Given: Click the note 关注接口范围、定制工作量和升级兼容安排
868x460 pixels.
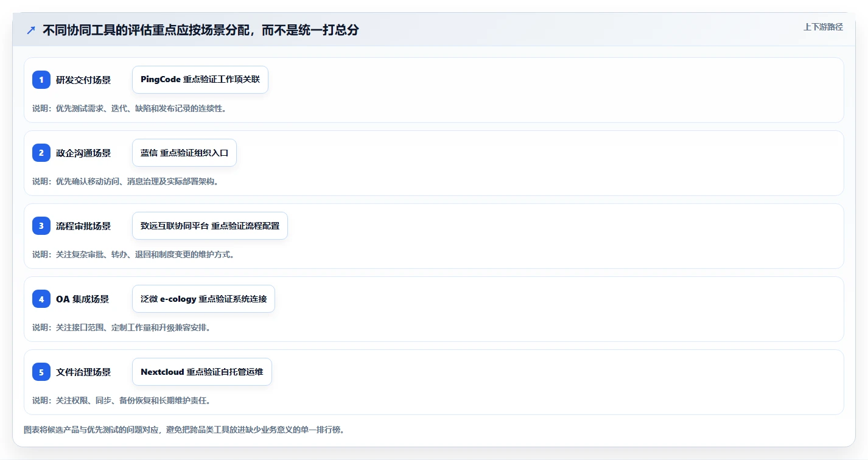Looking at the screenshot, I should pos(133,327).
